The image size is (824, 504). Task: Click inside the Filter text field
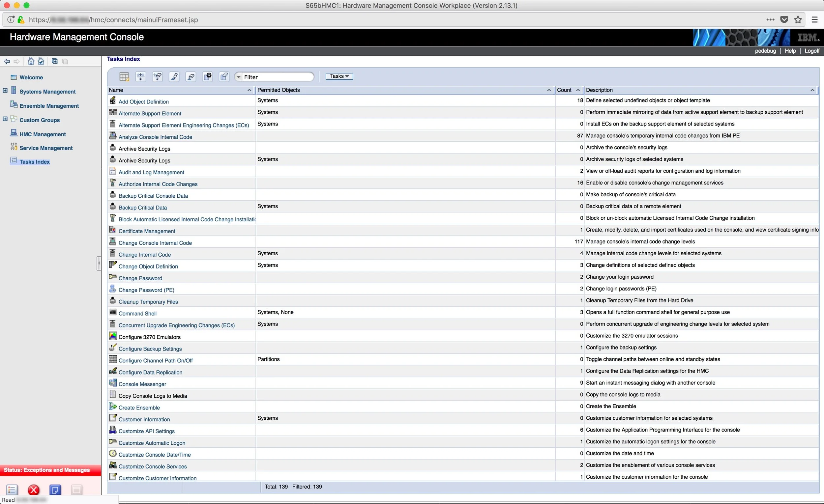pos(278,77)
